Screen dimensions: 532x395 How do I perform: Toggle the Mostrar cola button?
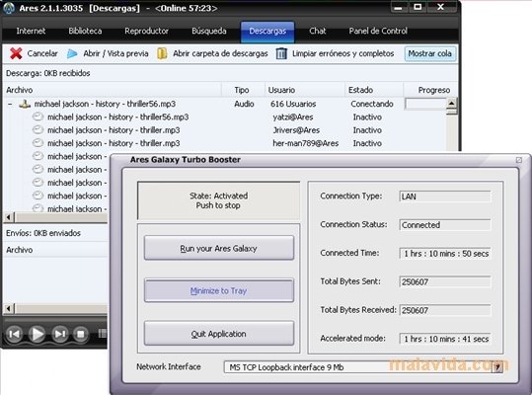pyautogui.click(x=430, y=53)
